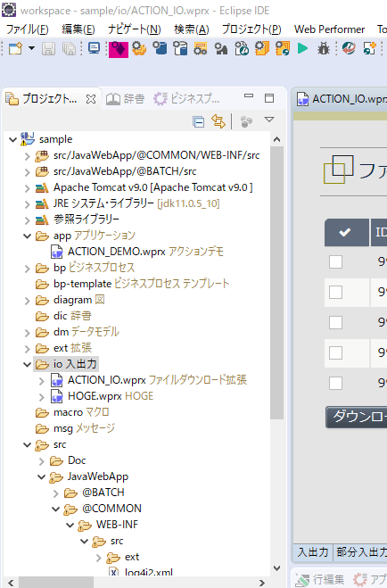Check the third row checkbox in table
The width and height of the screenshot is (387, 588).
click(335, 322)
